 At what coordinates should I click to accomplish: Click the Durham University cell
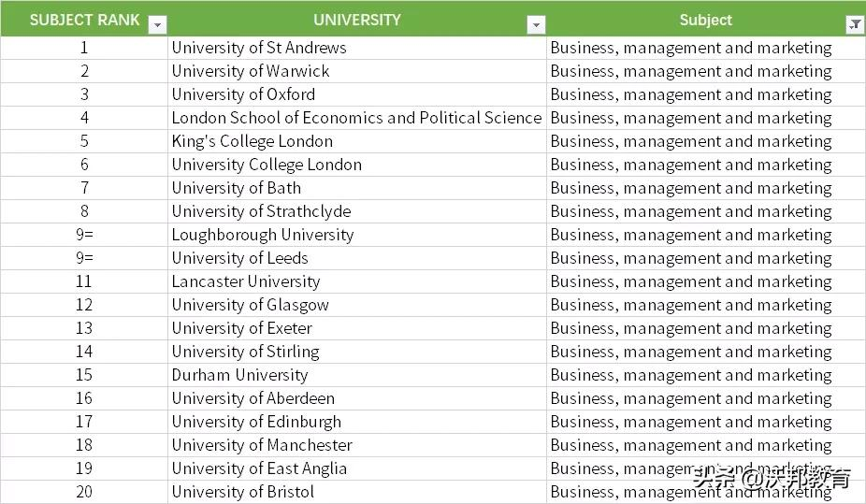point(239,375)
